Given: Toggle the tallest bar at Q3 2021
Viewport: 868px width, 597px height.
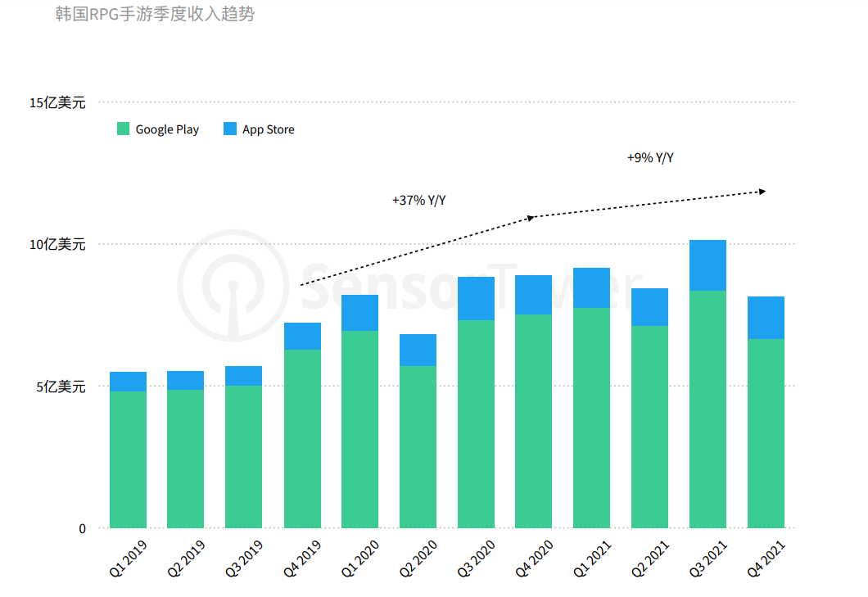Looking at the screenshot, I should 709,385.
